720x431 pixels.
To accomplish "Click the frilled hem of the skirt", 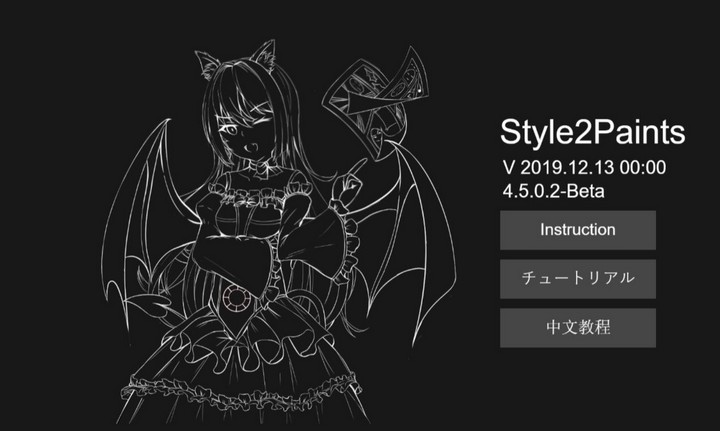I will pyautogui.click(x=239, y=390).
